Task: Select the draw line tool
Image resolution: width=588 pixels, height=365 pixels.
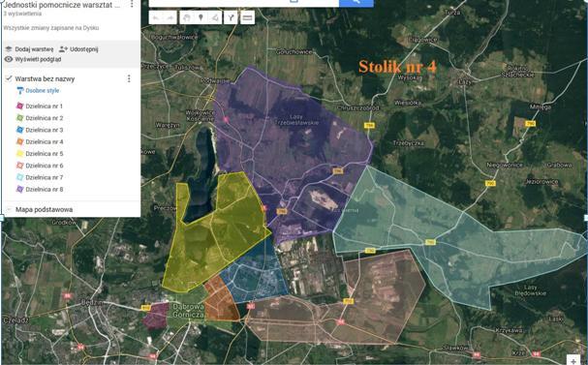Action: tap(215, 17)
